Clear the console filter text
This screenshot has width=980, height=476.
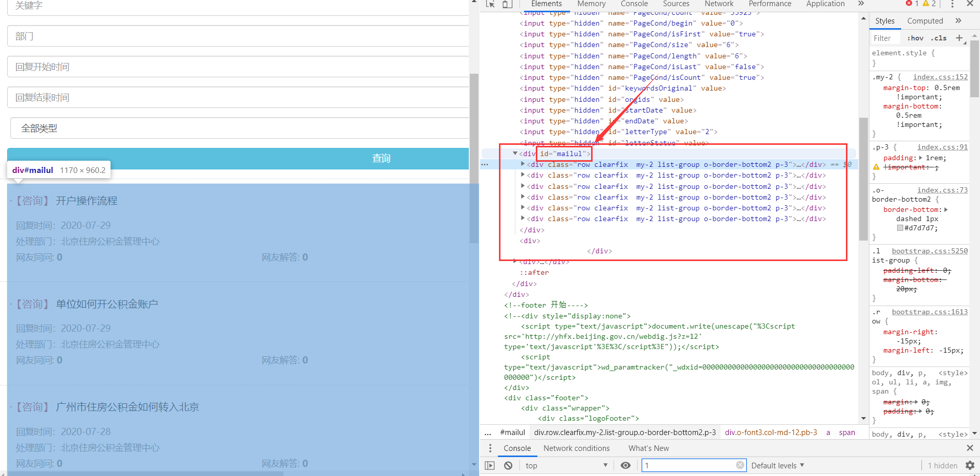pyautogui.click(x=740, y=465)
